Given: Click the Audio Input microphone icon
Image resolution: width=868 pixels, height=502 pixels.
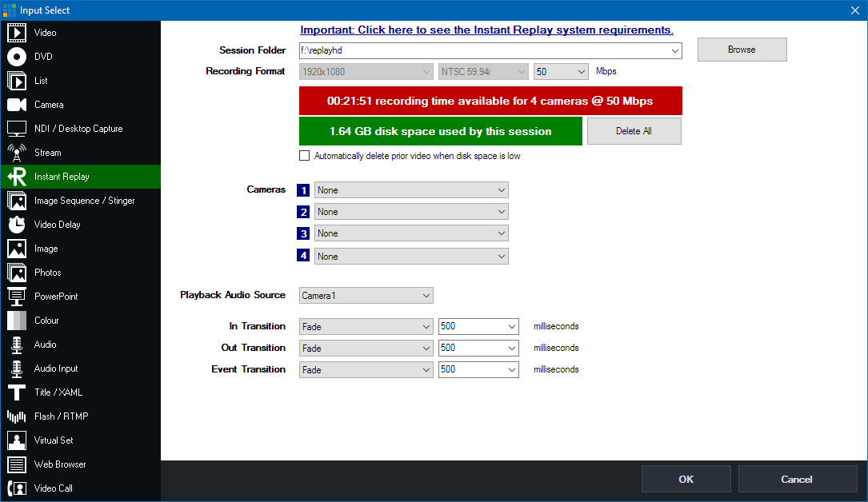Looking at the screenshot, I should (17, 369).
